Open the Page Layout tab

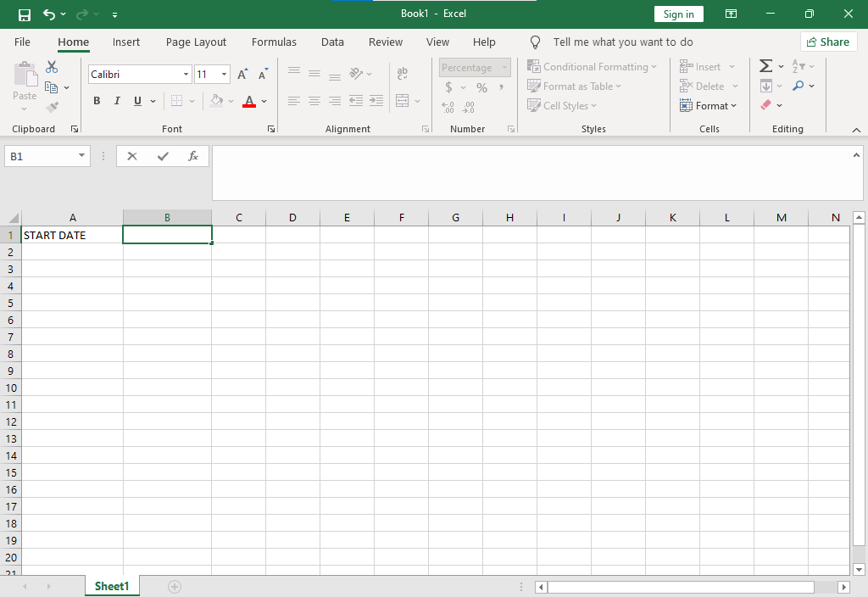coord(196,42)
